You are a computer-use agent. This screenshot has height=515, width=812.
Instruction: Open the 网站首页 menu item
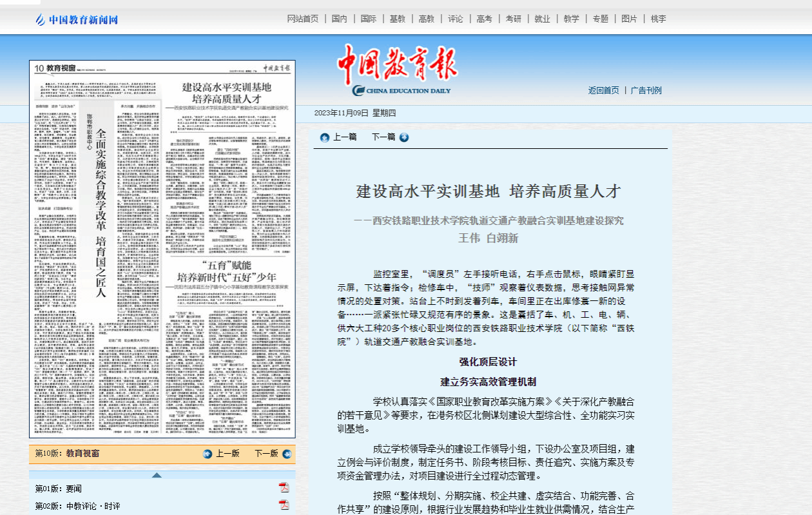pos(302,19)
